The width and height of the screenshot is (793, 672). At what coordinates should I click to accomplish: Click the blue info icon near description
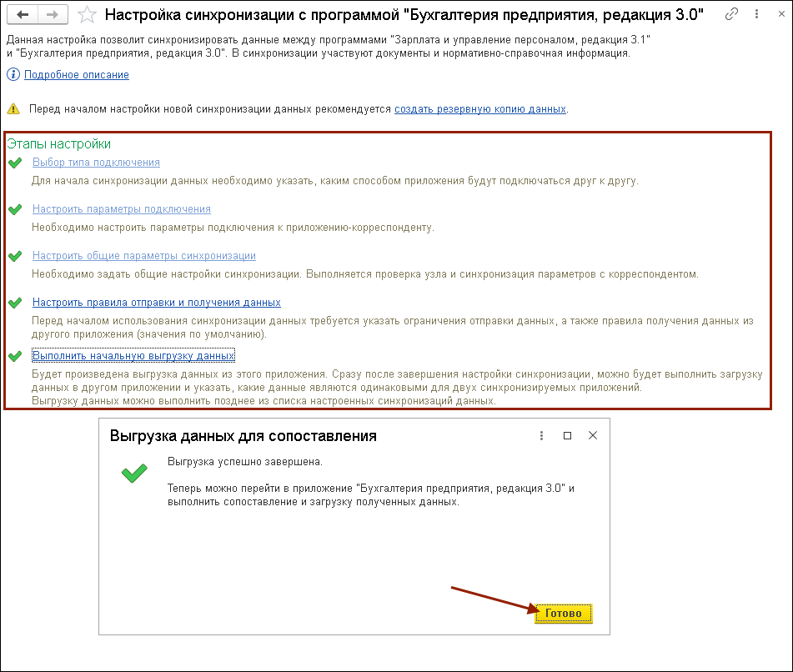click(x=13, y=74)
